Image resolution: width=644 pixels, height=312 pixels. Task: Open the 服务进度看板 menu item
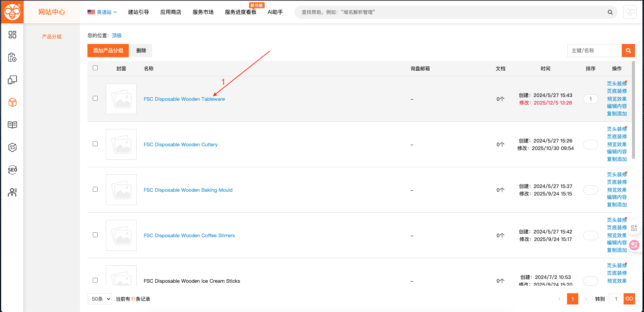240,12
